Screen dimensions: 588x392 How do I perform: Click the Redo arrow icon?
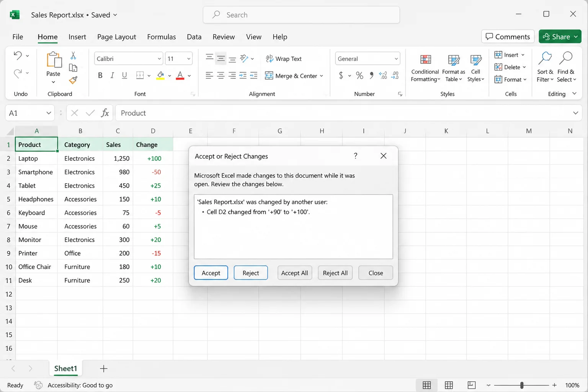(18, 73)
